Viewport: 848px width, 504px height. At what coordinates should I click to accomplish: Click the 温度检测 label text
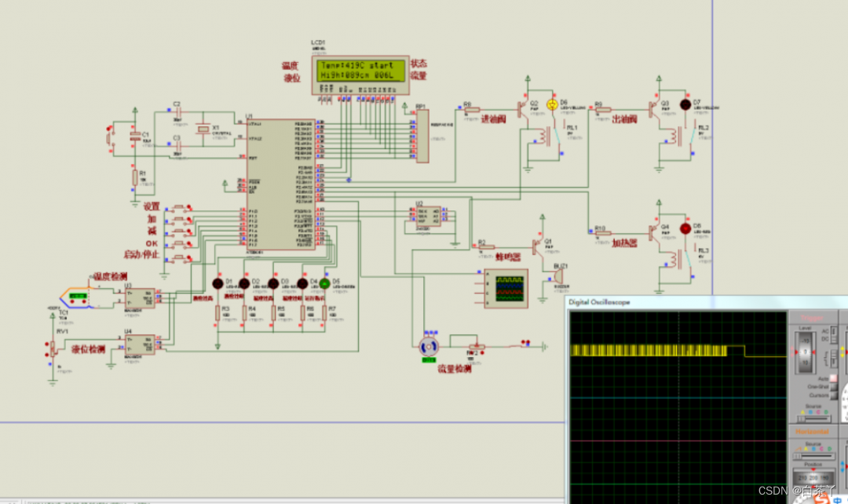[x=111, y=276]
